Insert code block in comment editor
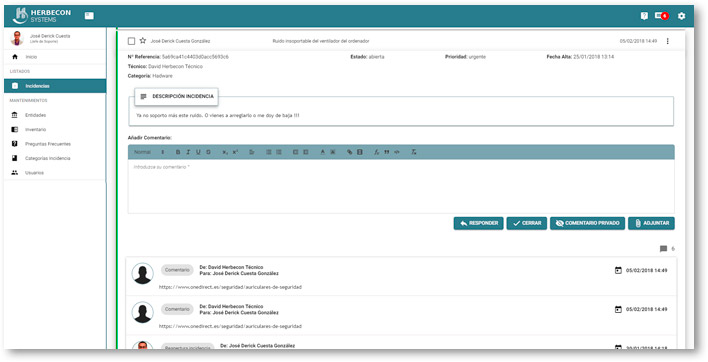This screenshot has height=362, width=708. tap(396, 152)
